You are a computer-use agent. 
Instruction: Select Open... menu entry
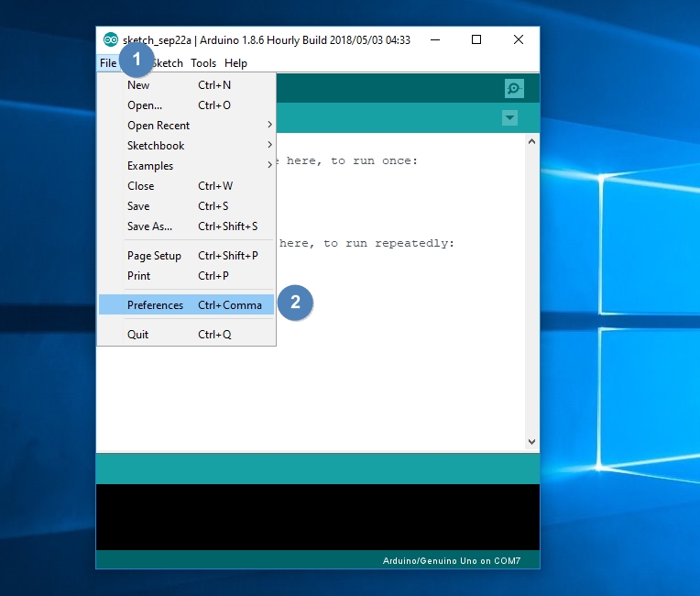pyautogui.click(x=186, y=105)
